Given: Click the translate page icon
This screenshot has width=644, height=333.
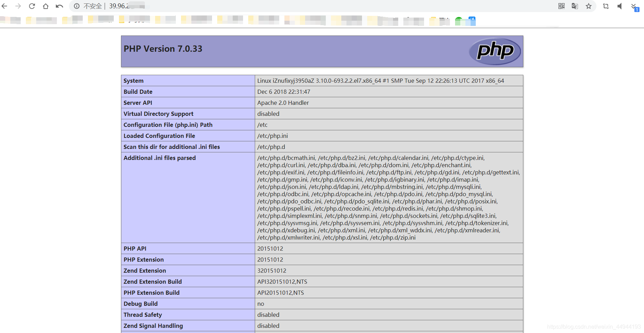Looking at the screenshot, I should click(x=575, y=6).
